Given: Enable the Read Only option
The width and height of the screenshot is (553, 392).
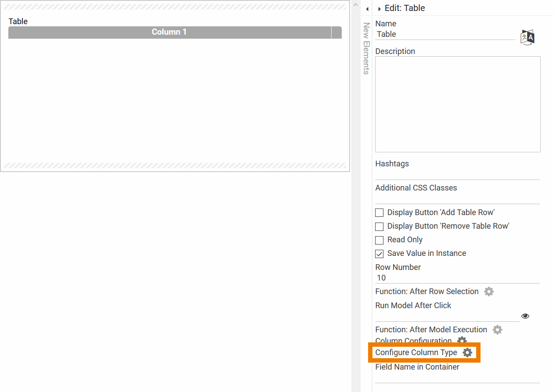Looking at the screenshot, I should 379,240.
